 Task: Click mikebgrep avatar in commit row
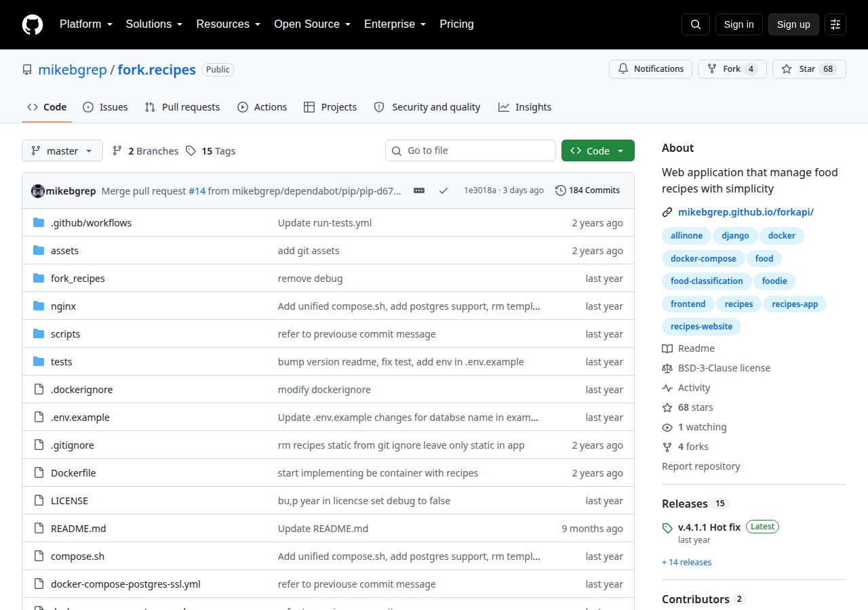pyautogui.click(x=38, y=190)
